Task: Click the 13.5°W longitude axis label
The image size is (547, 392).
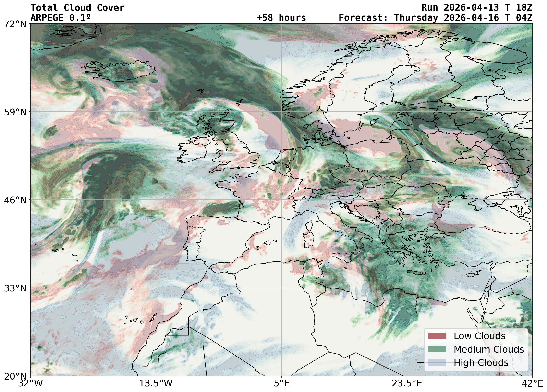Action: tap(156, 383)
